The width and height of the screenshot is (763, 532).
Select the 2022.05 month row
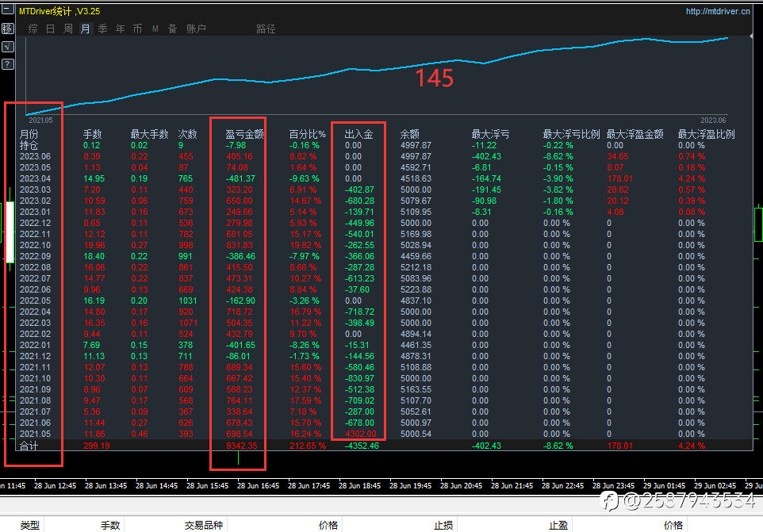pyautogui.click(x=35, y=300)
